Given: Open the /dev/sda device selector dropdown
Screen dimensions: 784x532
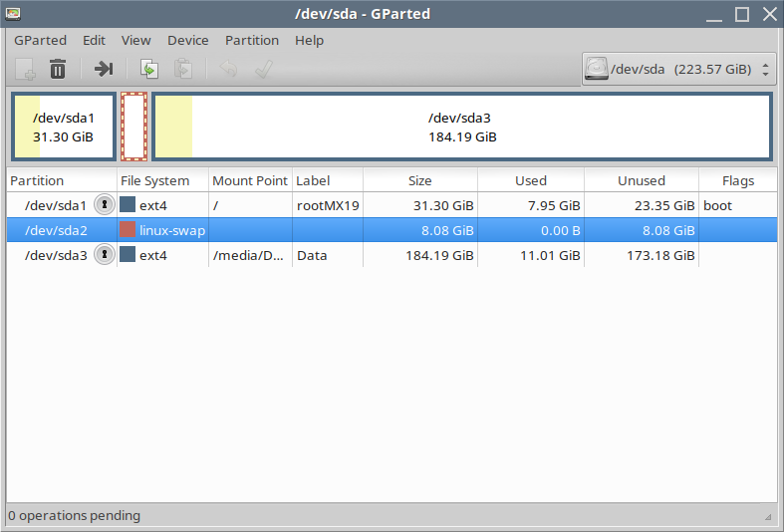Looking at the screenshot, I should [x=678, y=70].
